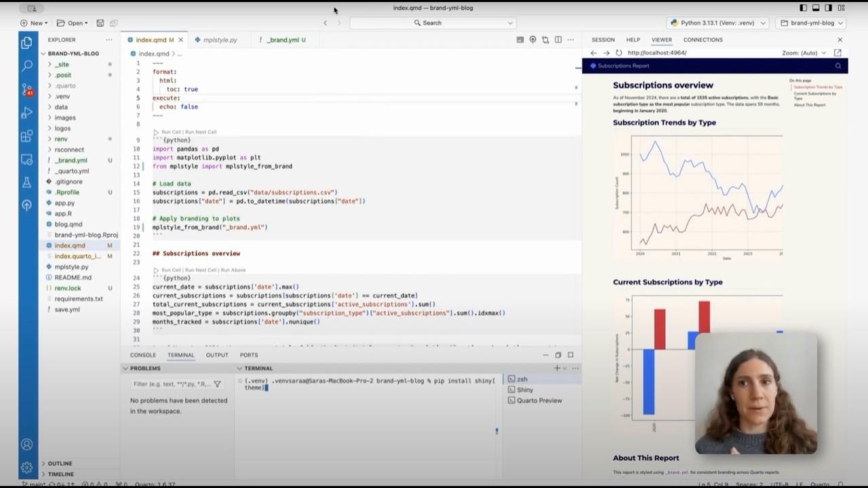Toggle the bottom panel visibility icon

(x=816, y=7)
